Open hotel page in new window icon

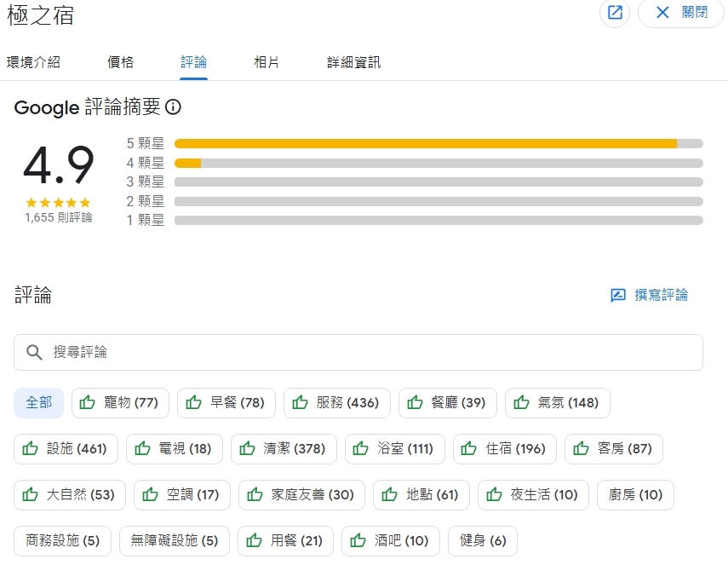click(x=615, y=13)
